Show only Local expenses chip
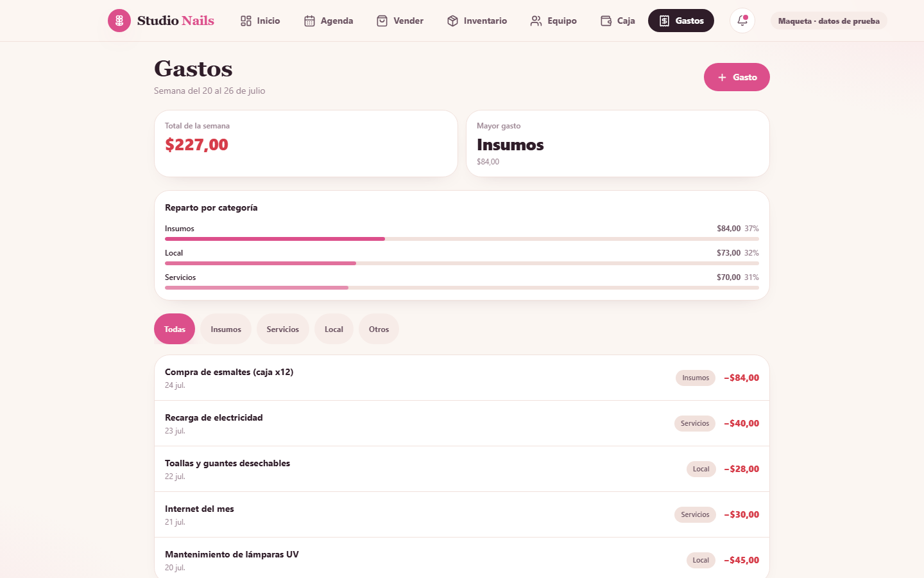The height and width of the screenshot is (578, 924). click(x=334, y=329)
